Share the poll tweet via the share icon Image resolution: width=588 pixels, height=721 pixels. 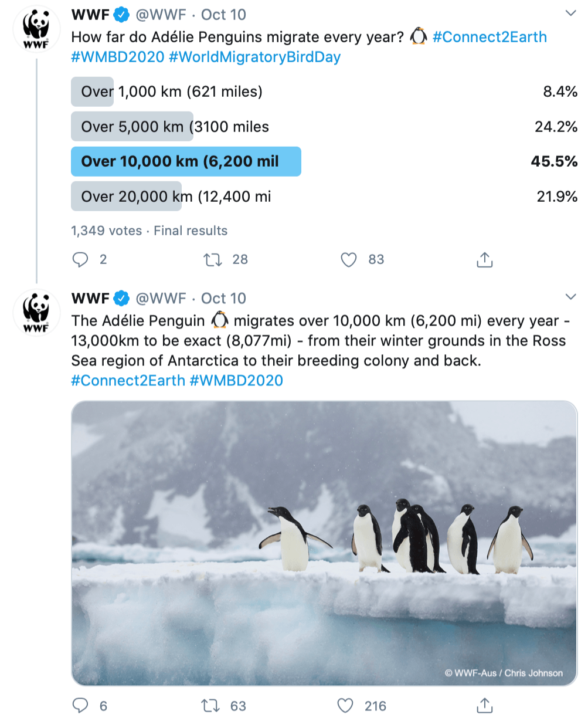click(484, 259)
